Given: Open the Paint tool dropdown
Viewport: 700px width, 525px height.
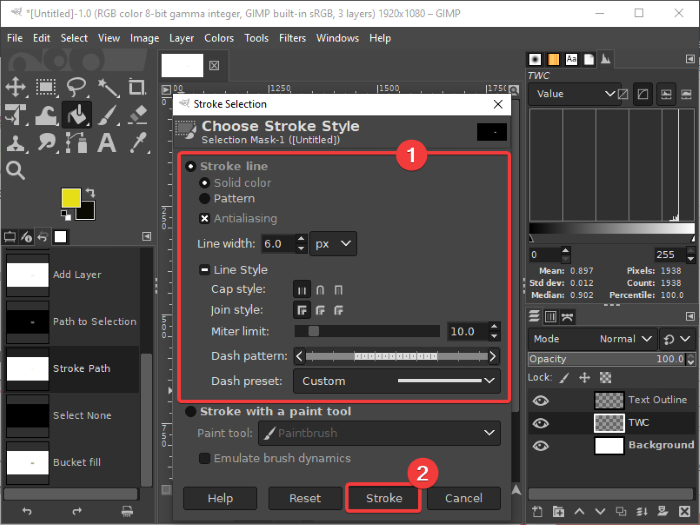Looking at the screenshot, I should pos(379,433).
